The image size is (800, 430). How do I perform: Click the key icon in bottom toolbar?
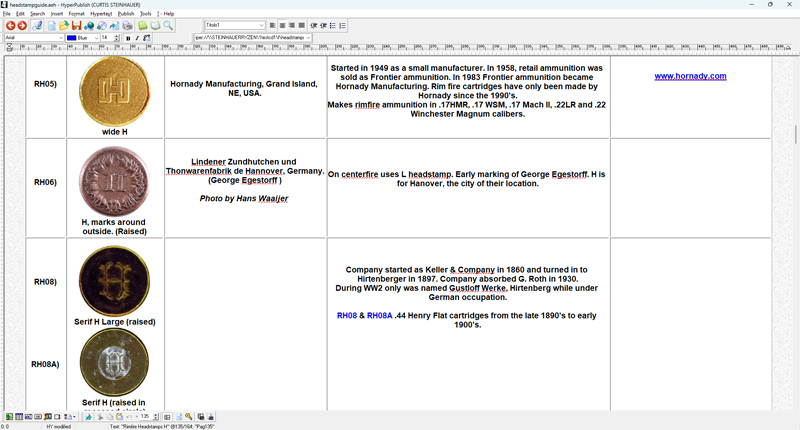pyautogui.click(x=189, y=417)
